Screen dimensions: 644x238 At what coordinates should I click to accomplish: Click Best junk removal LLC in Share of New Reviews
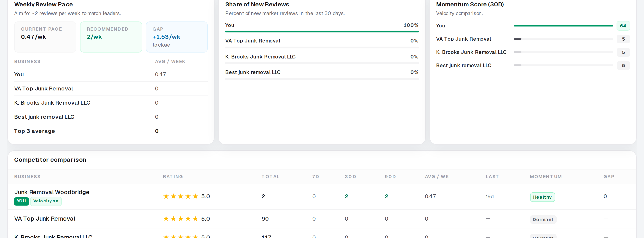click(x=253, y=72)
